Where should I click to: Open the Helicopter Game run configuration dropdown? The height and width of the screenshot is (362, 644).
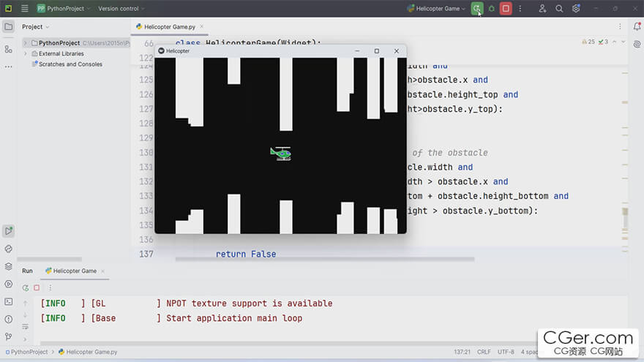(x=436, y=9)
